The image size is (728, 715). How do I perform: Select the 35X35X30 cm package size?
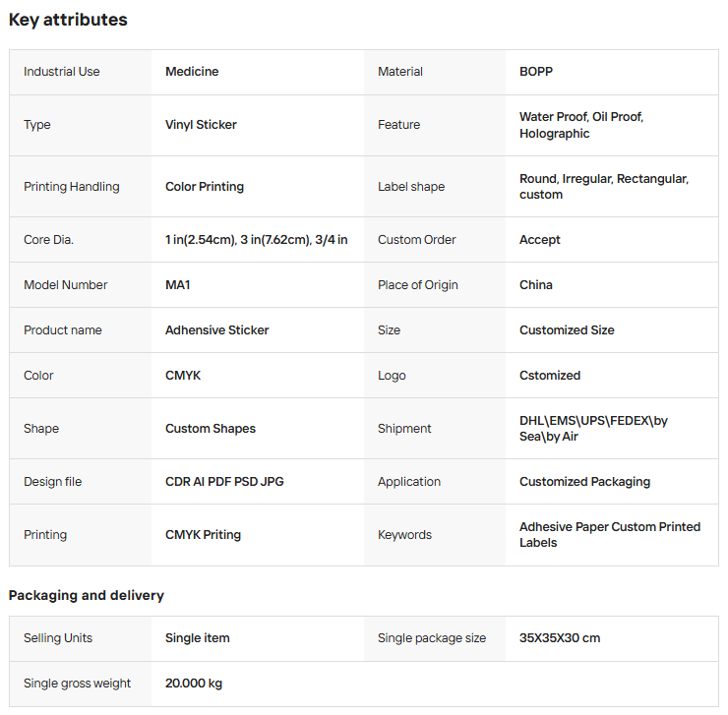click(560, 638)
